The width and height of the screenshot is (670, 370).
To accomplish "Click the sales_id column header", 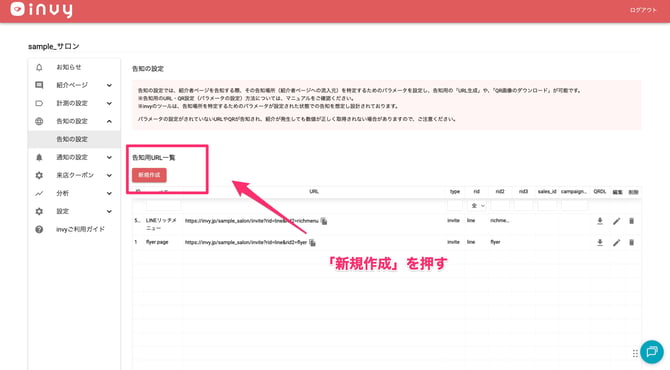I will 547,192.
